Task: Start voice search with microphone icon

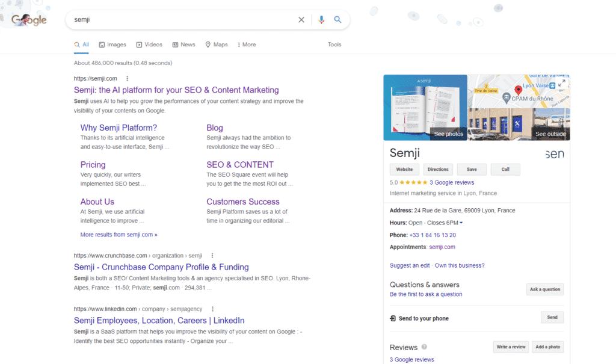Action: pyautogui.click(x=321, y=20)
